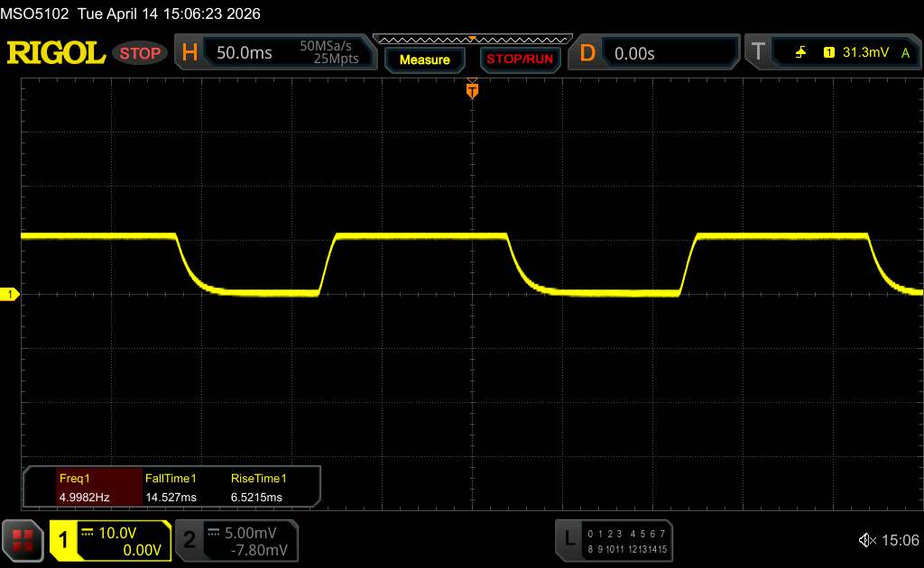
Task: Enable channel 2 with 5.00mV scale
Action: [x=189, y=540]
